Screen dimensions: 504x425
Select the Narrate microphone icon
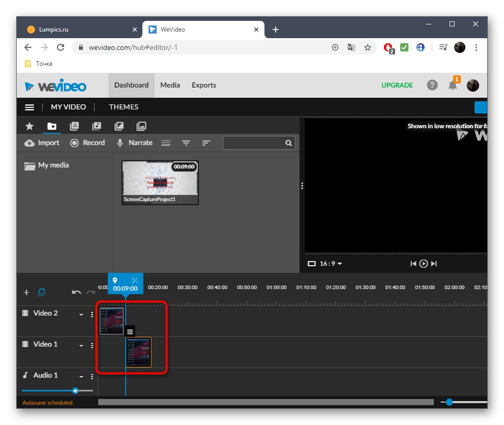(x=120, y=143)
